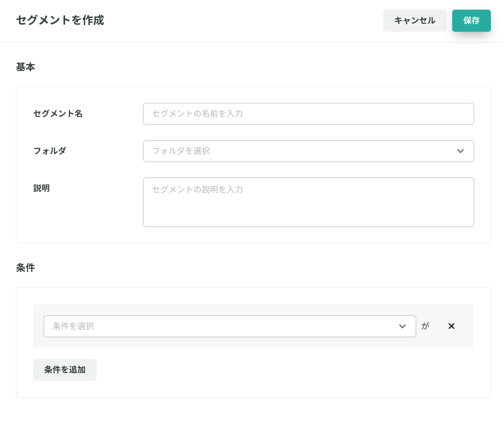This screenshot has height=434, width=504.
Task: Focus the セグメントの名前を入力 field
Action: 308,114
